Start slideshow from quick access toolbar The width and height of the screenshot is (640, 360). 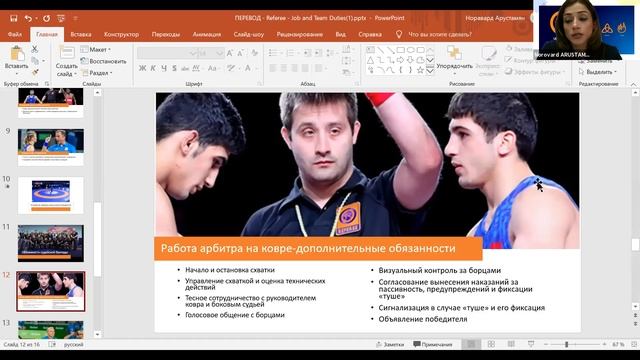61,18
